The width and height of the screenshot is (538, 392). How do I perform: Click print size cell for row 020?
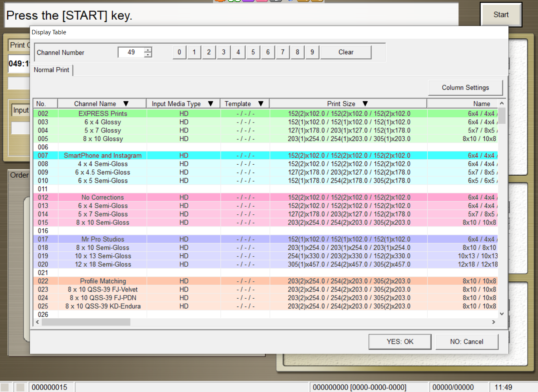coord(349,264)
